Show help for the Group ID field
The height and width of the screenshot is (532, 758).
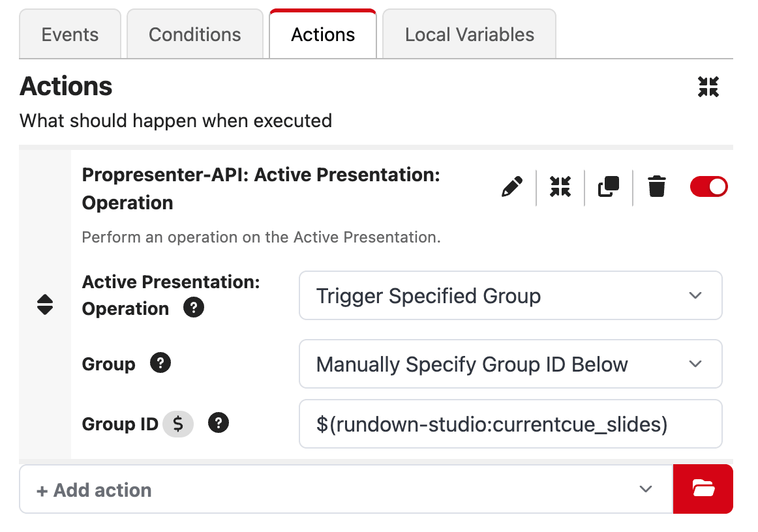click(219, 423)
